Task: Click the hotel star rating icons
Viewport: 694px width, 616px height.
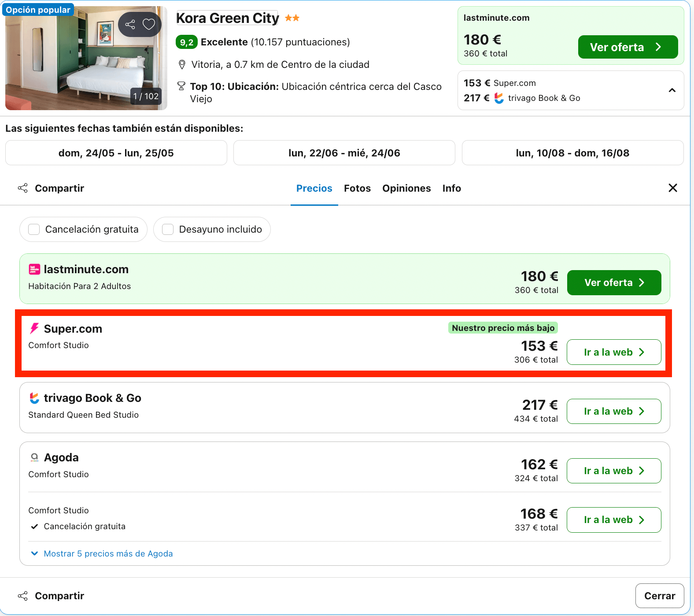Action: point(292,18)
